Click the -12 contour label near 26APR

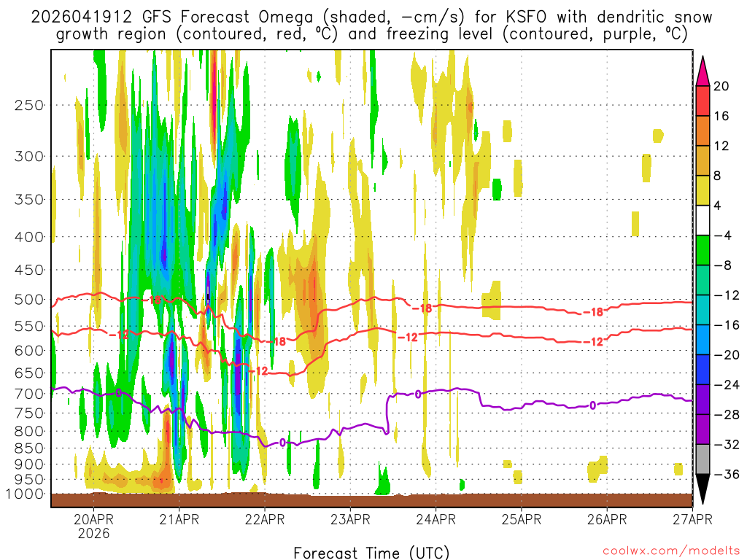[x=594, y=341]
